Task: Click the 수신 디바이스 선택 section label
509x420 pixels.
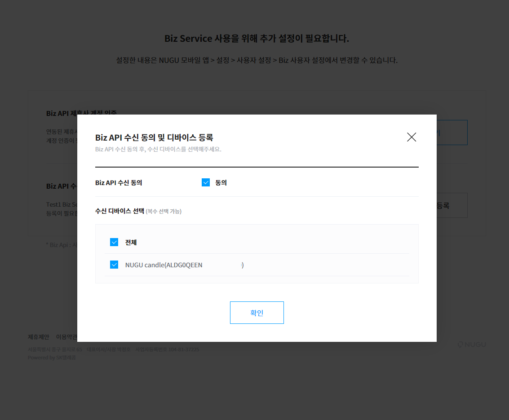Action: (120, 211)
